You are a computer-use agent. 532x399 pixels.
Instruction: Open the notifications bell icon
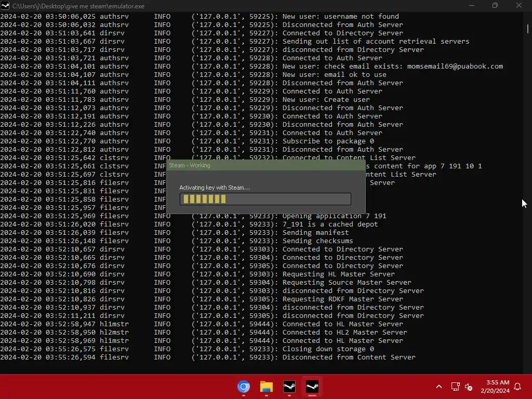[518, 387]
